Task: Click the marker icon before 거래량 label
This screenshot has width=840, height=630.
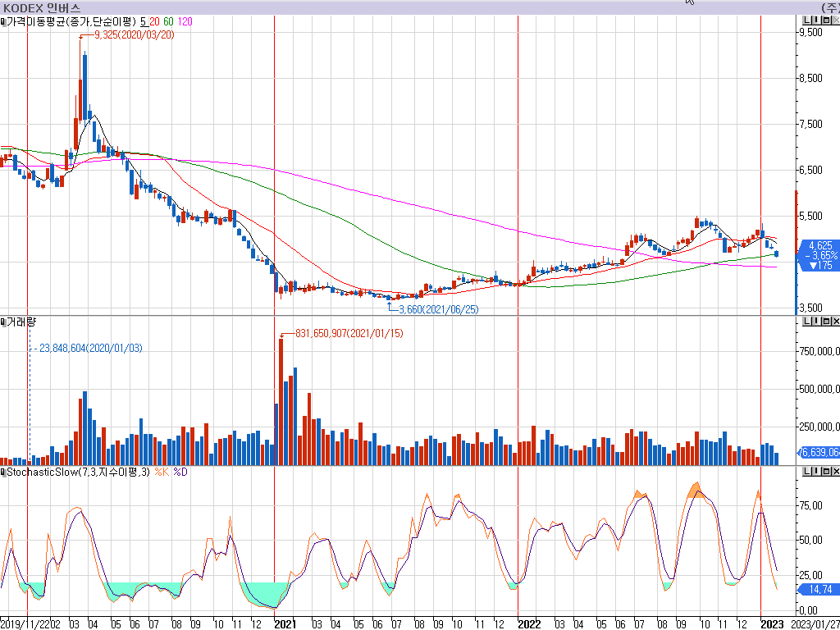Action: [x=3, y=322]
